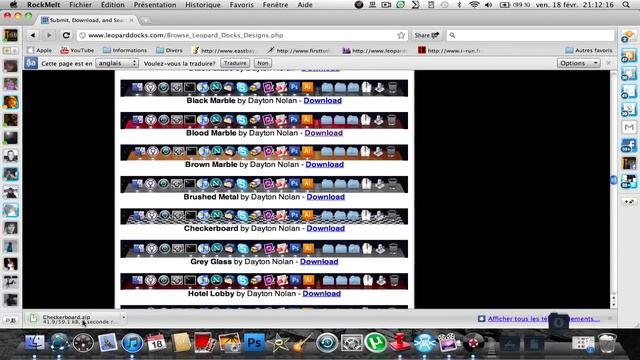The height and width of the screenshot is (360, 640).
Task: Open Spotlight search magnifier in menu bar
Action: coord(626,5)
